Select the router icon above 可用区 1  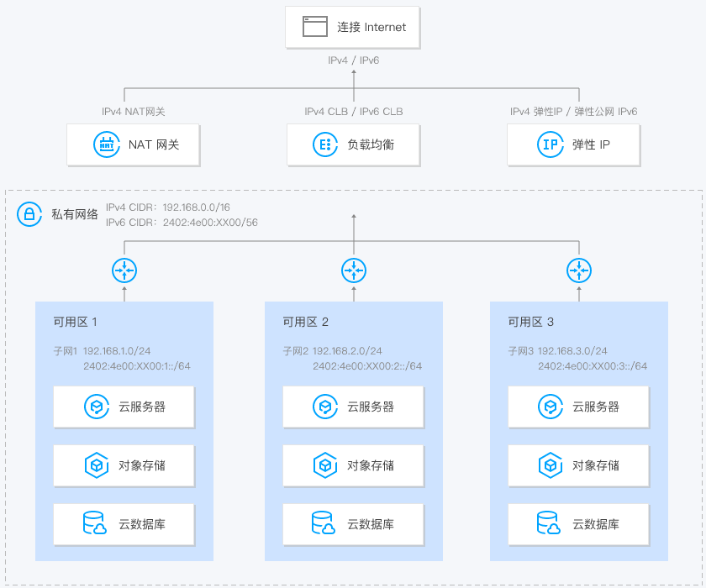124,270
